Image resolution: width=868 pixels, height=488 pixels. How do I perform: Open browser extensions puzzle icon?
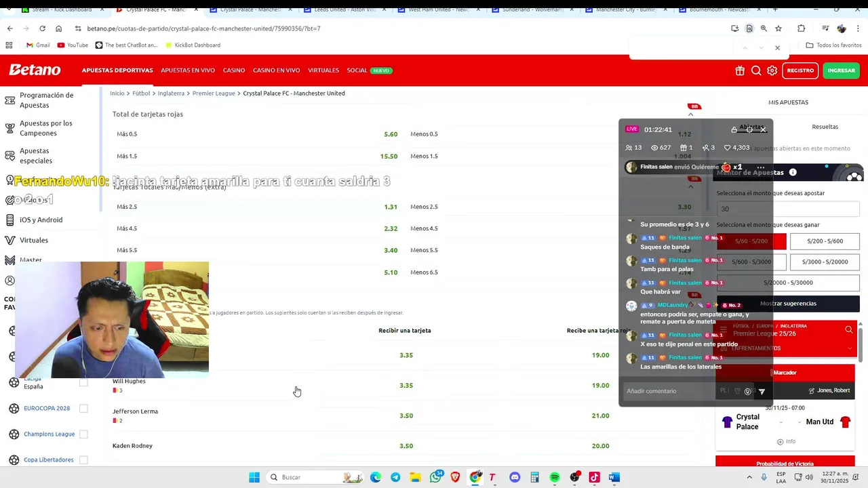point(802,28)
